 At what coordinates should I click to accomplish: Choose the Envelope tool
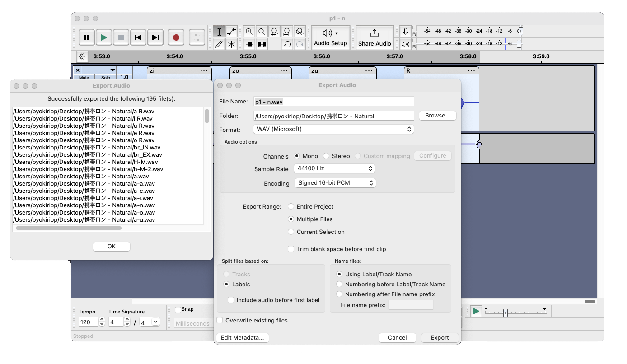click(231, 32)
